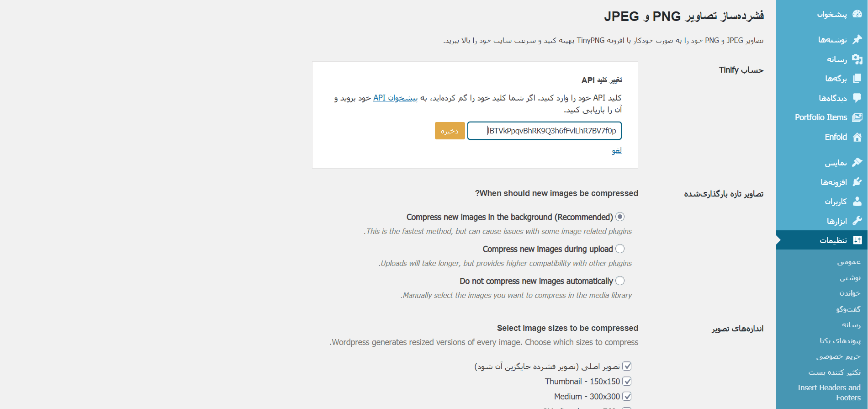Select Do not compress new images automatically
Image resolution: width=868 pixels, height=409 pixels.
[620, 281]
